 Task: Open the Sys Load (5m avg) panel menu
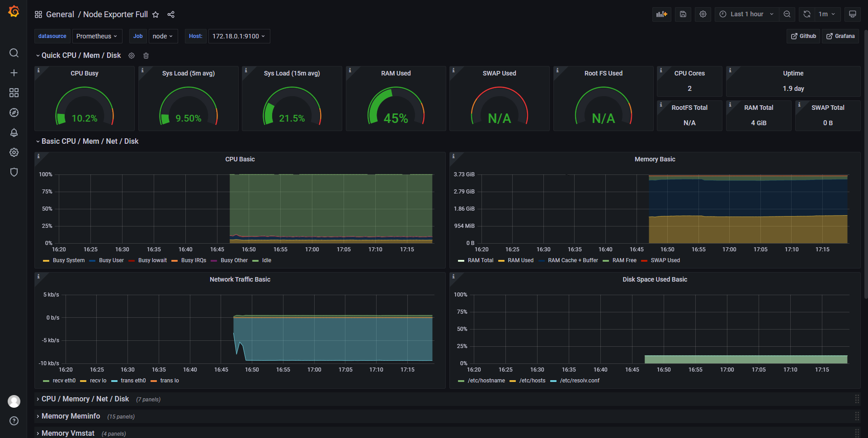pyautogui.click(x=189, y=73)
